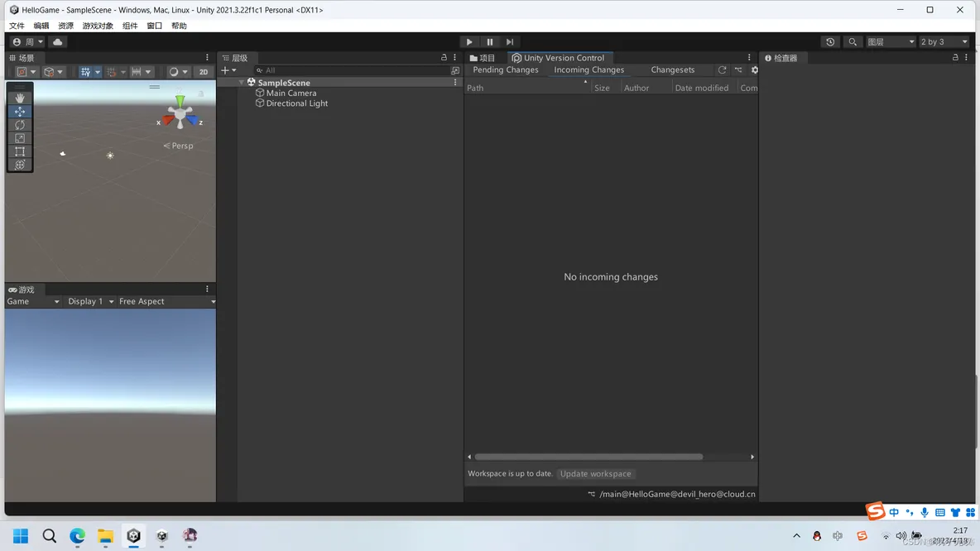Screen dimensions: 980x551
Task: Step one frame forward
Action: pyautogui.click(x=510, y=42)
